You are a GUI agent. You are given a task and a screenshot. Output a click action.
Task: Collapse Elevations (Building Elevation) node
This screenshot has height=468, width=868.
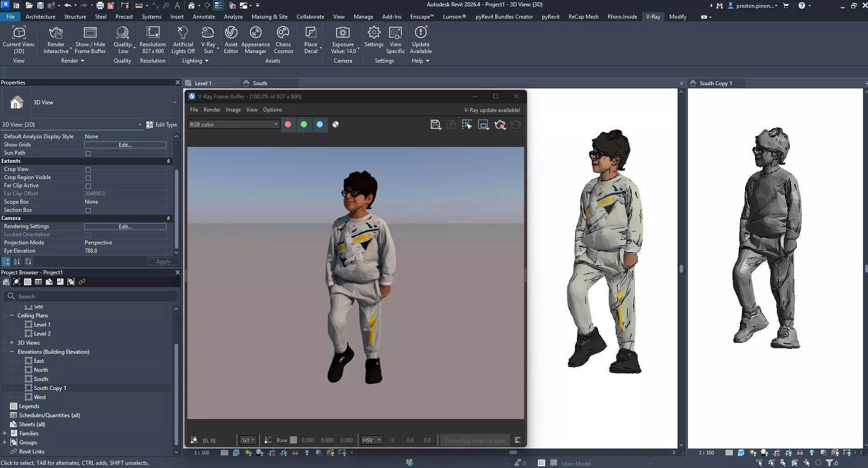[11, 351]
